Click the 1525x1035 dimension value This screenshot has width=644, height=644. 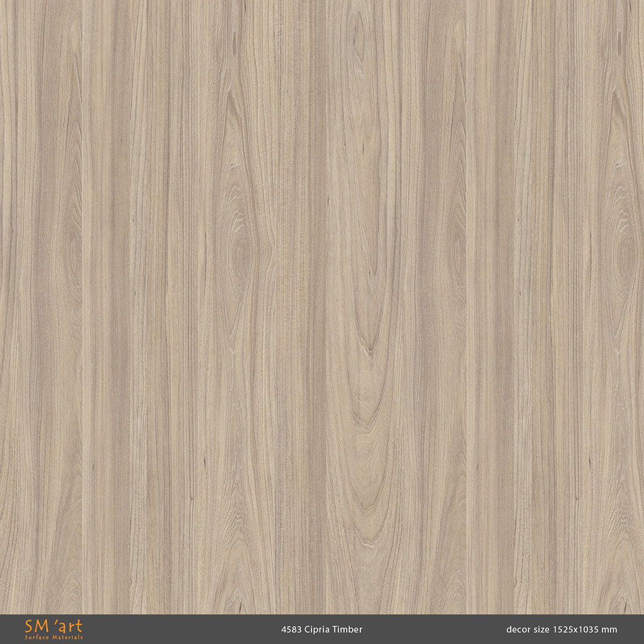coord(577,630)
